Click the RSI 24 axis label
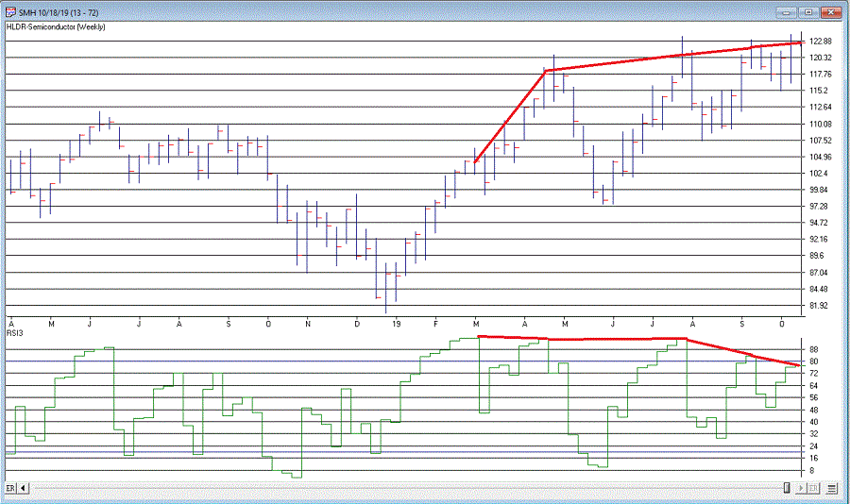 coord(814,446)
